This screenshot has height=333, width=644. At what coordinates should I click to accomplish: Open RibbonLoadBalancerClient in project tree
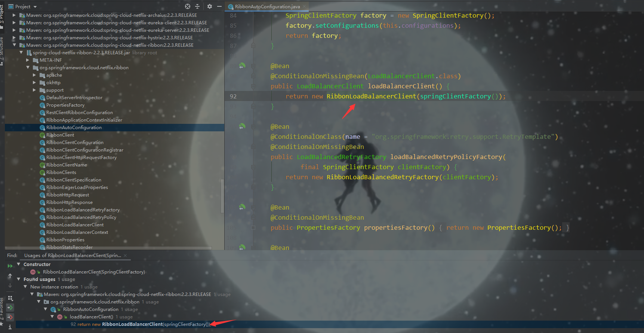click(x=75, y=225)
